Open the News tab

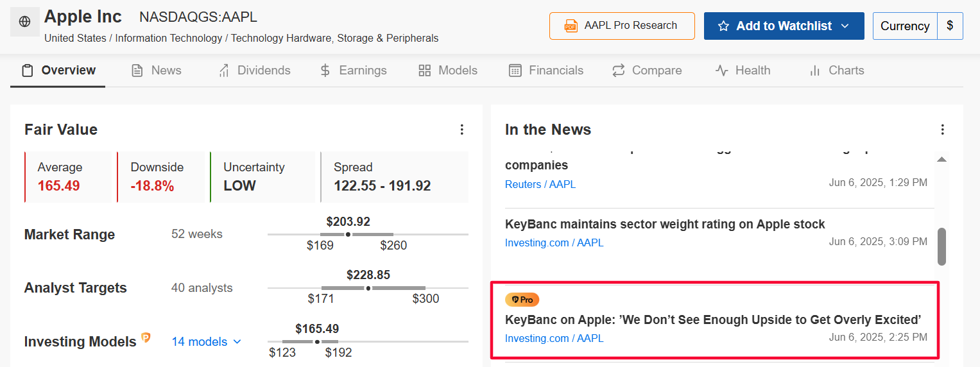[156, 71]
